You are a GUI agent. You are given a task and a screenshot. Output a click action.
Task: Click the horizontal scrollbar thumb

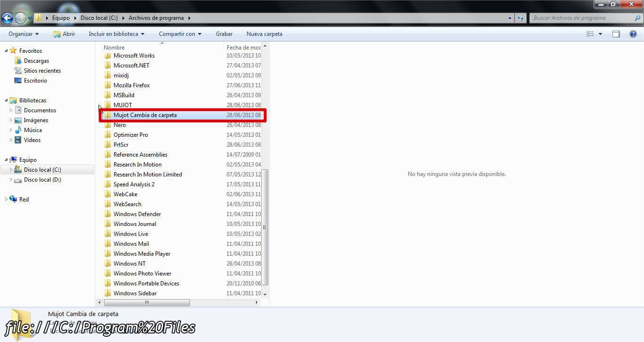(147, 302)
